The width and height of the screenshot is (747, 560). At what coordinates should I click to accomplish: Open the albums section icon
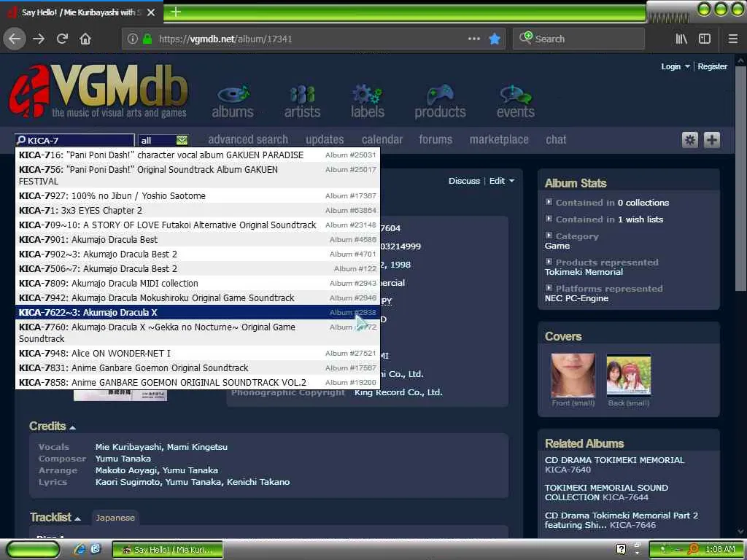pyautogui.click(x=233, y=101)
